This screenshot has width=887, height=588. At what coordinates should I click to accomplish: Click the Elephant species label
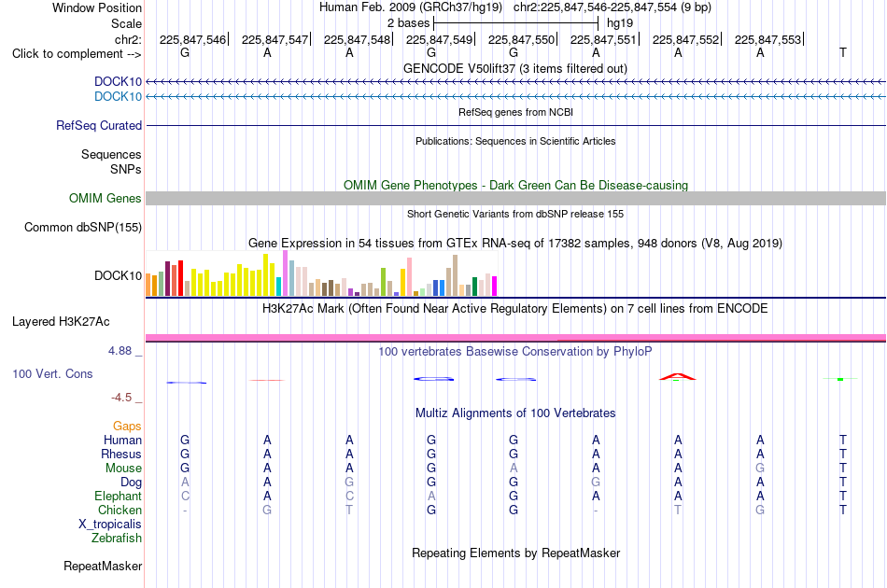point(118,496)
